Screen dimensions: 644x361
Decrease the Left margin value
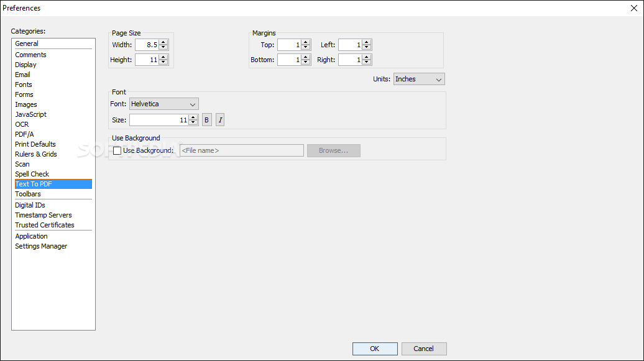(x=367, y=47)
